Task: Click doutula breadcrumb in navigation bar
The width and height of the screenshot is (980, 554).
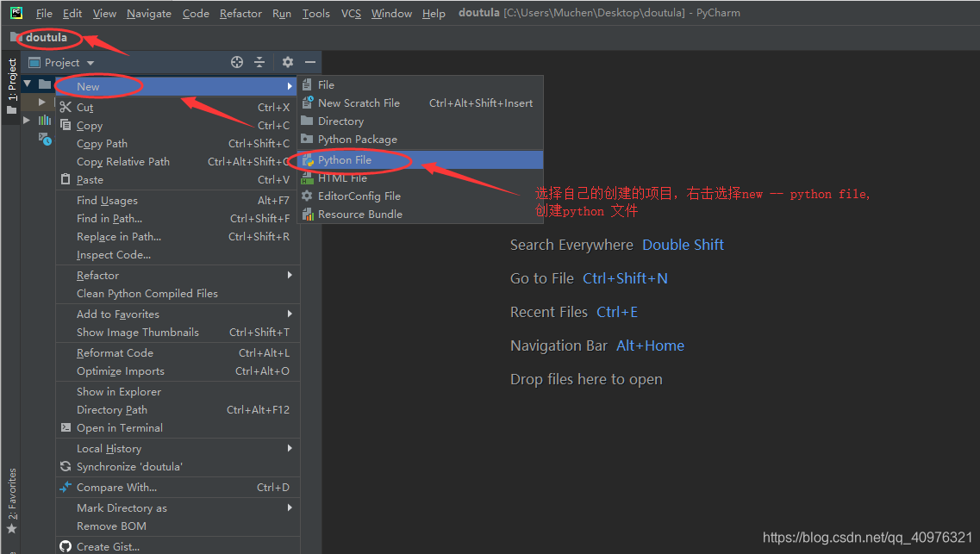Action: [x=47, y=37]
